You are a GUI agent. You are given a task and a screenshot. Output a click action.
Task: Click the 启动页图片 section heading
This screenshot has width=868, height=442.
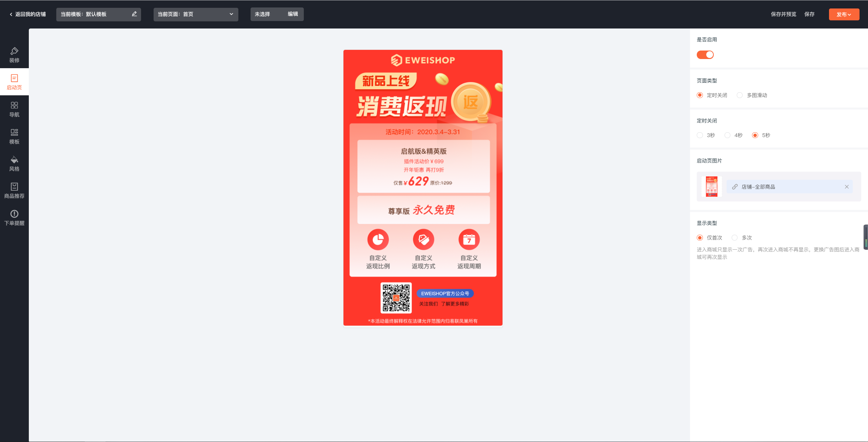point(709,161)
